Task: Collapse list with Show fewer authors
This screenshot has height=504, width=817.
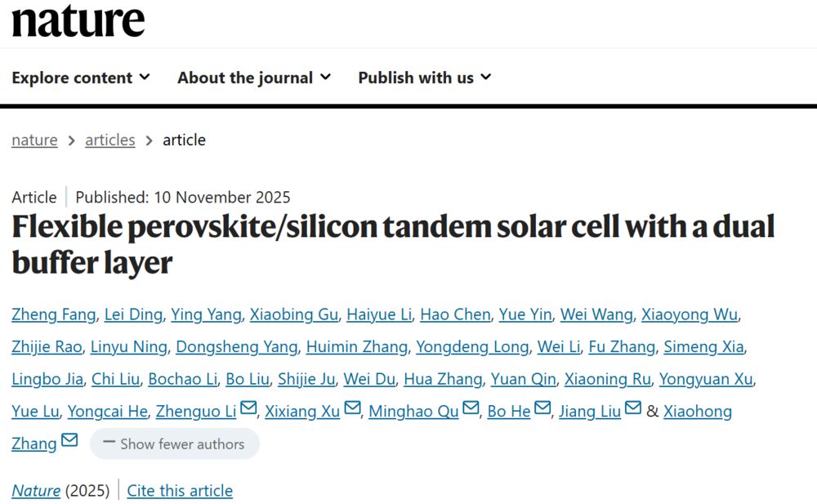Action: (x=175, y=444)
